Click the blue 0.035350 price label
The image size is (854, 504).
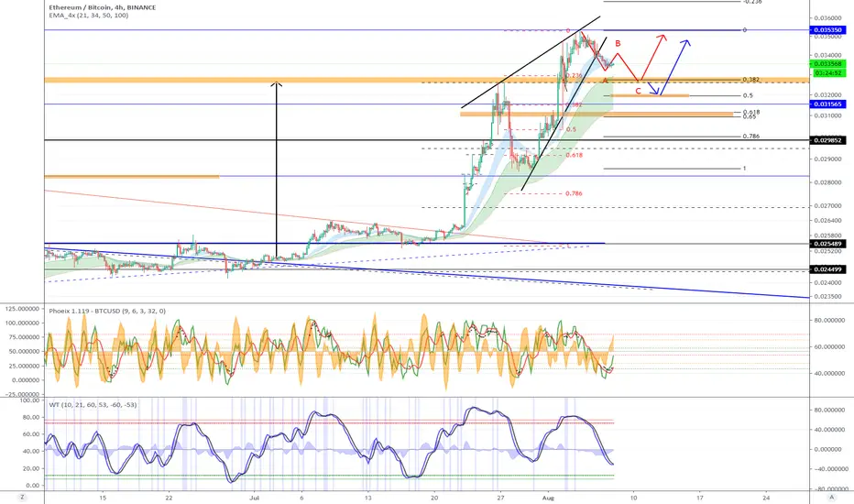(x=827, y=30)
